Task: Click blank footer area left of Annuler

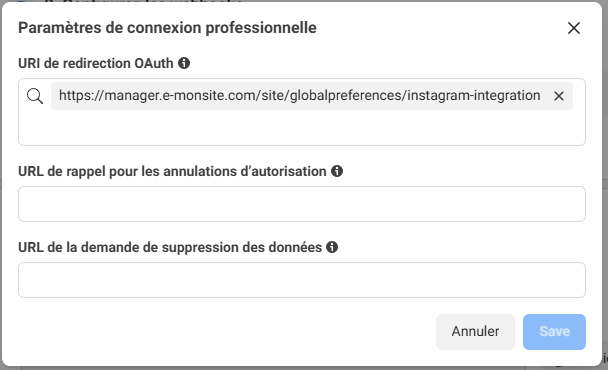Action: click(225, 332)
